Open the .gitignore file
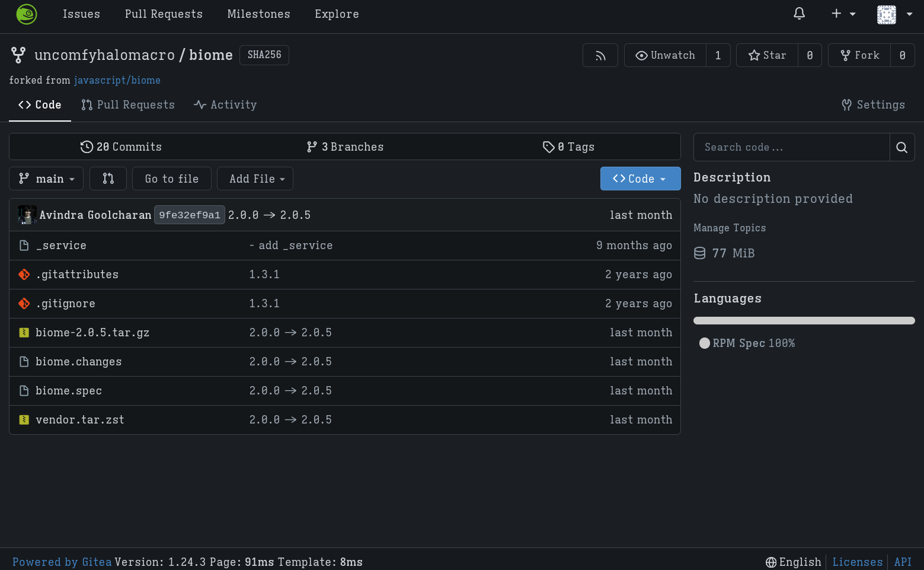 65,304
